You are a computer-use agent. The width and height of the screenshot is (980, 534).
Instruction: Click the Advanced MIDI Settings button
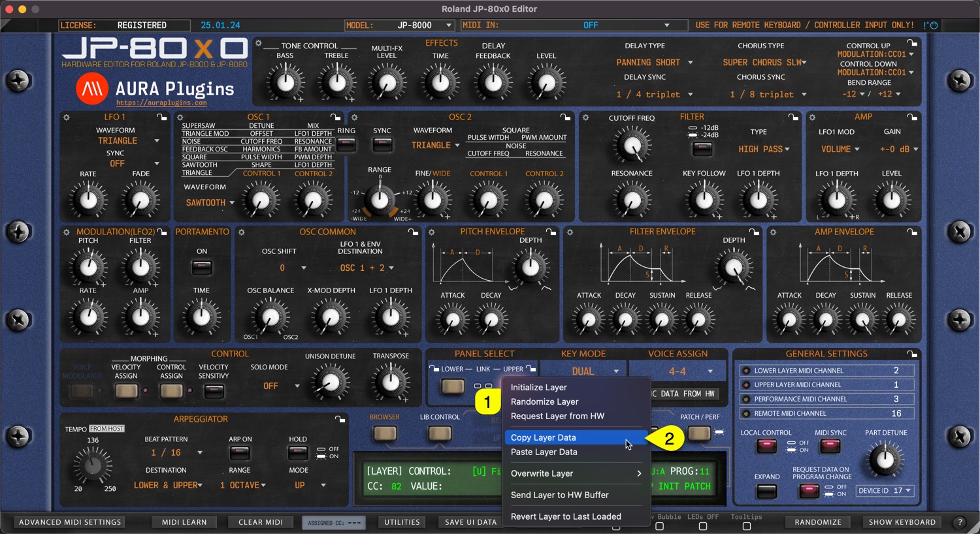coord(70,522)
